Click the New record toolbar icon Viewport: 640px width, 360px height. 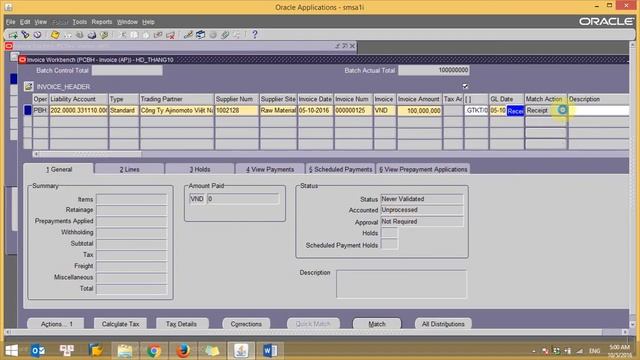tap(13, 35)
